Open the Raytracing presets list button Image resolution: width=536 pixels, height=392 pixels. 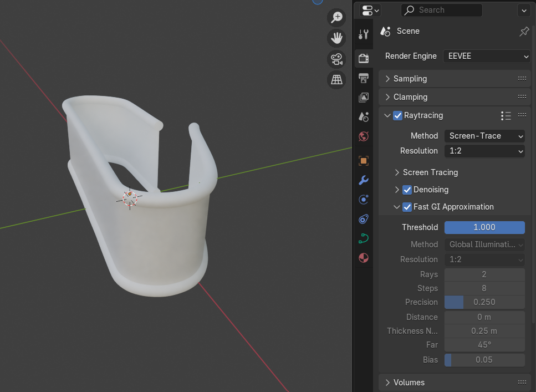click(x=506, y=115)
